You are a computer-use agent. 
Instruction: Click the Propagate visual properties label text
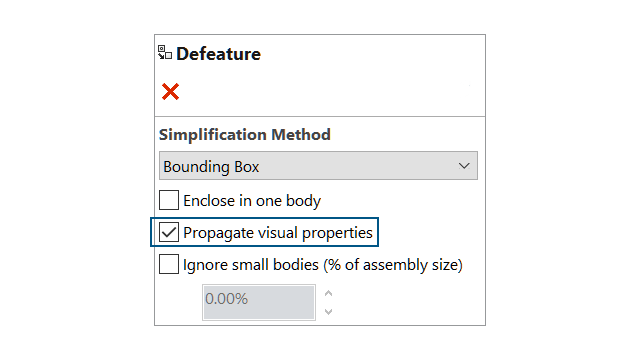pyautogui.click(x=278, y=233)
